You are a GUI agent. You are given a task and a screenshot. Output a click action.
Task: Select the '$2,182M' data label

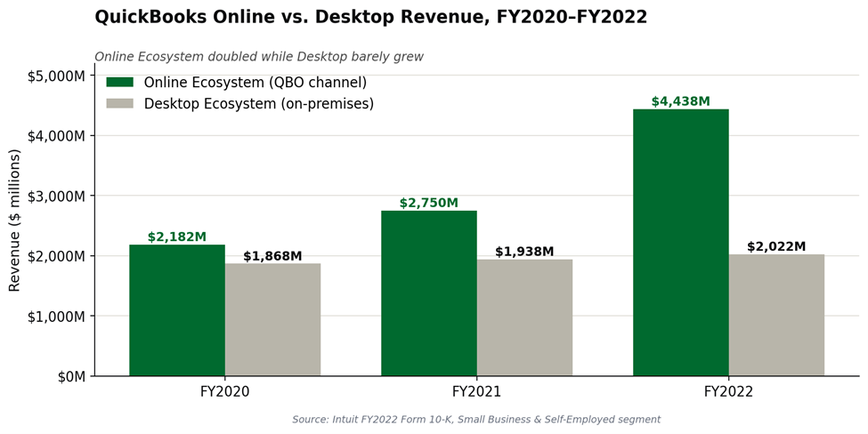[x=176, y=237]
